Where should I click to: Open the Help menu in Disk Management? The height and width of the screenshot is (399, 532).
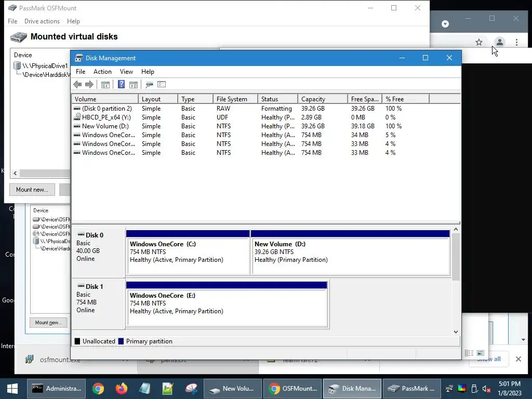148,72
